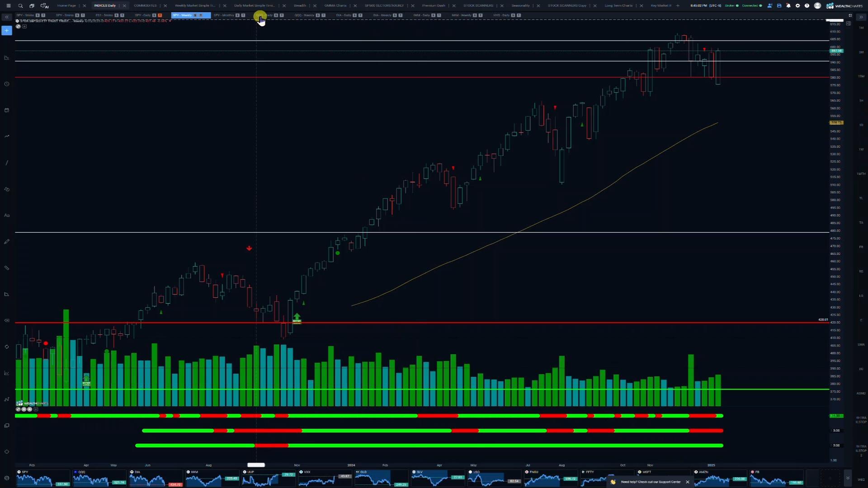Open INDICES Daily tab options menu

pyautogui.click(x=119, y=5)
